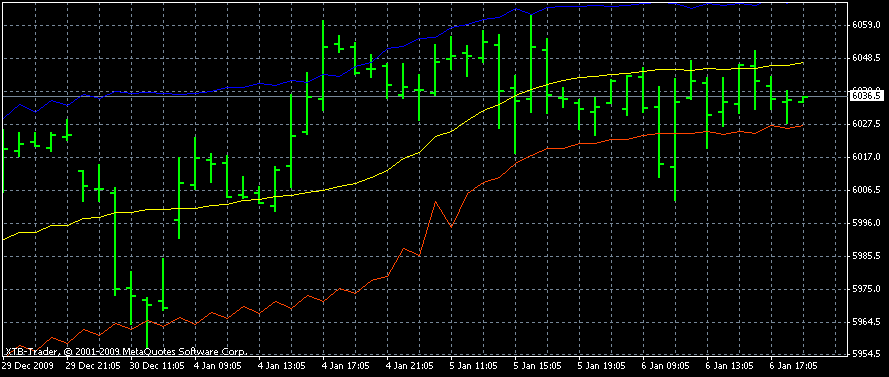
Task: Click the 6059.0 price axis label
Action: (866, 25)
